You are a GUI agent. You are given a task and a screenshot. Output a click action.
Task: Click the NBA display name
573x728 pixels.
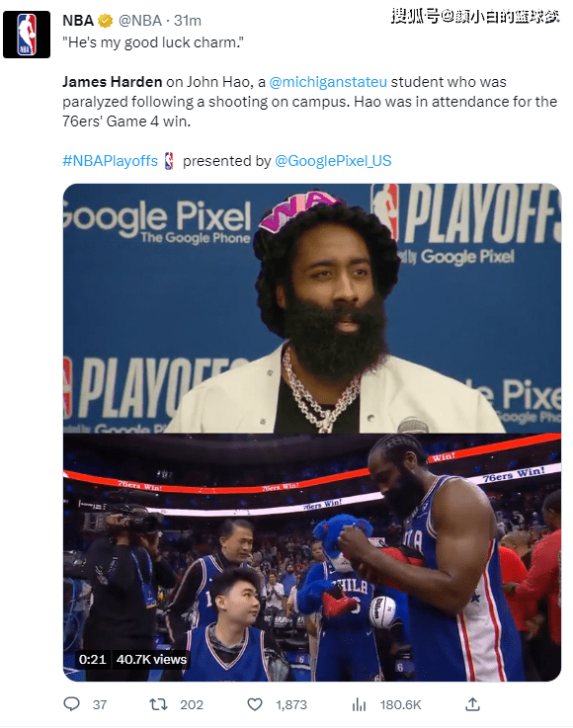(x=78, y=21)
